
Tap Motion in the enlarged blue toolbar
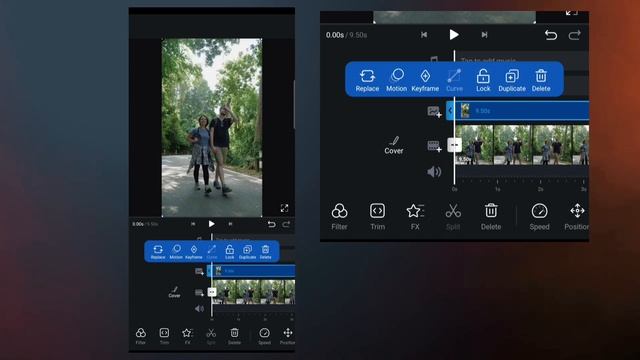tap(396, 80)
